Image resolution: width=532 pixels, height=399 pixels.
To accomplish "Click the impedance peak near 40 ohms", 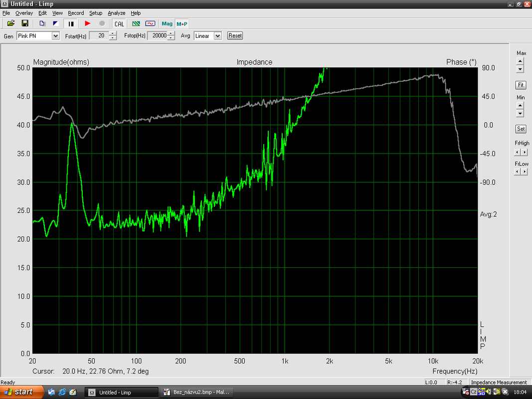I will [x=72, y=124].
